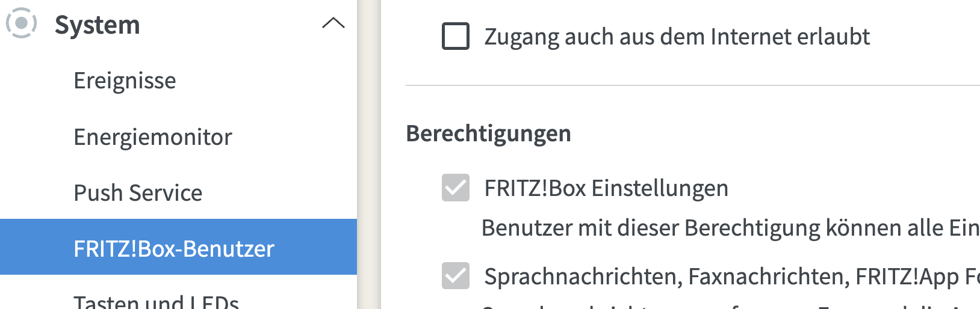Click the System circle icon in sidebar

click(21, 23)
